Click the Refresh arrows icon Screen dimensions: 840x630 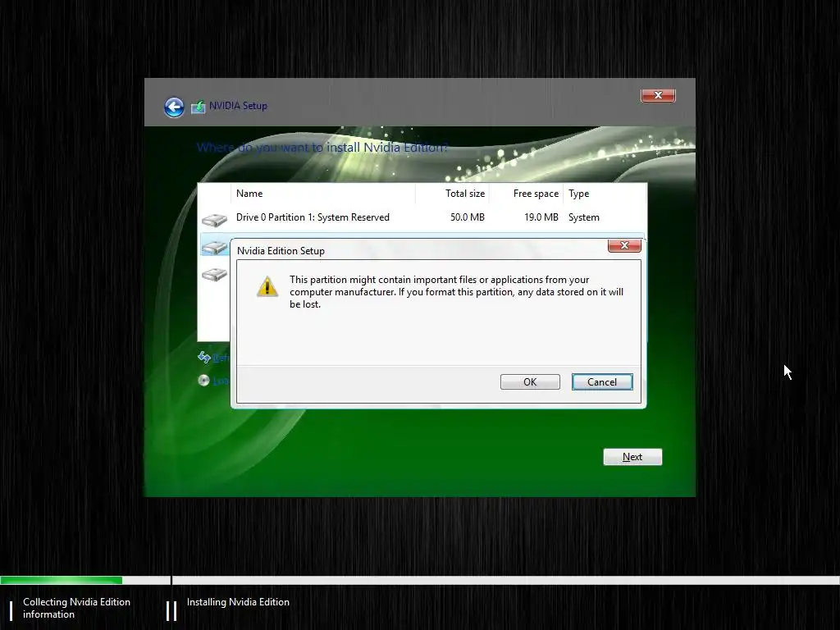point(204,357)
